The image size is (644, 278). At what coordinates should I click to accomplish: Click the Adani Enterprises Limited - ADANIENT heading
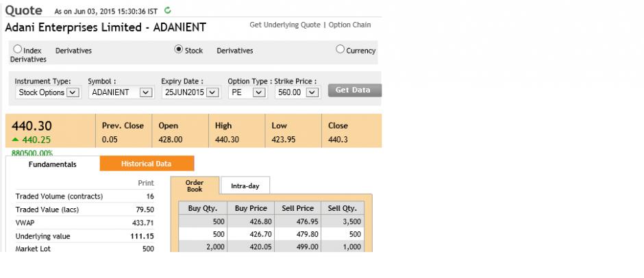click(106, 27)
